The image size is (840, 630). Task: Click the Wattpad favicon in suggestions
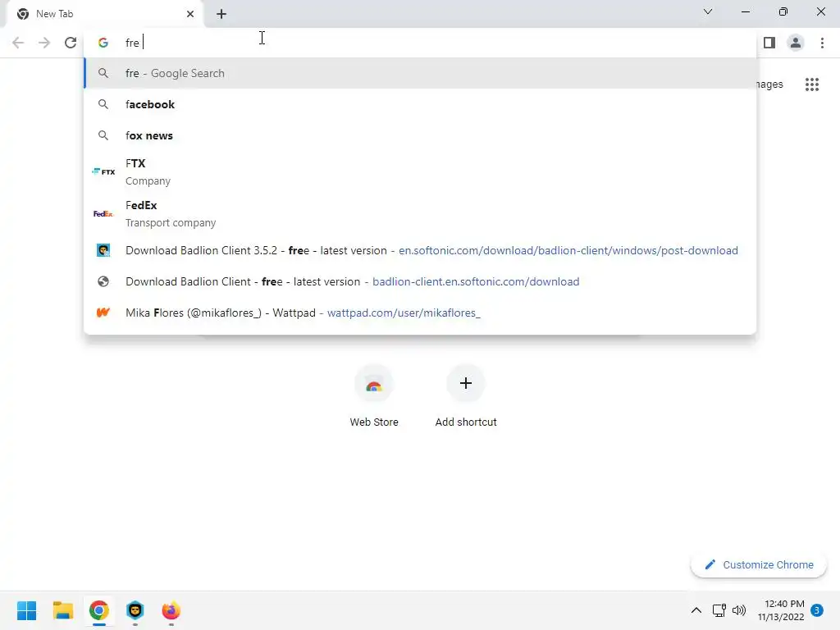point(103,313)
